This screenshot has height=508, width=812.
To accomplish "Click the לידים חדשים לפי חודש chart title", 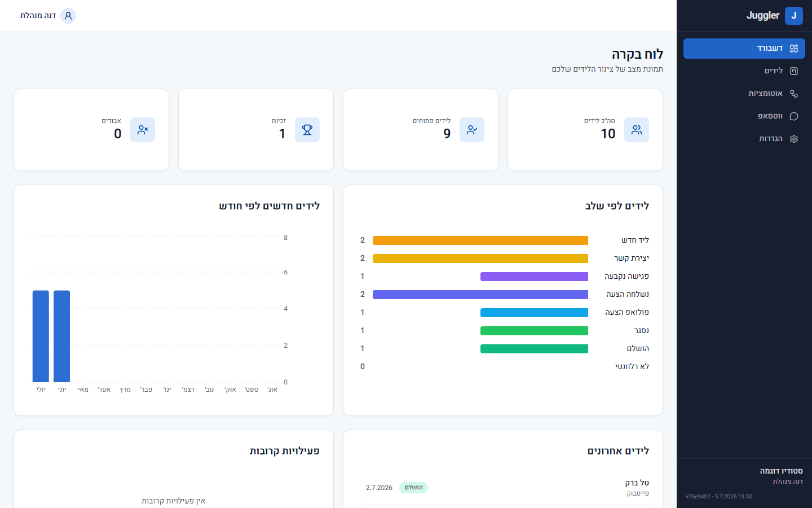I will click(270, 206).
